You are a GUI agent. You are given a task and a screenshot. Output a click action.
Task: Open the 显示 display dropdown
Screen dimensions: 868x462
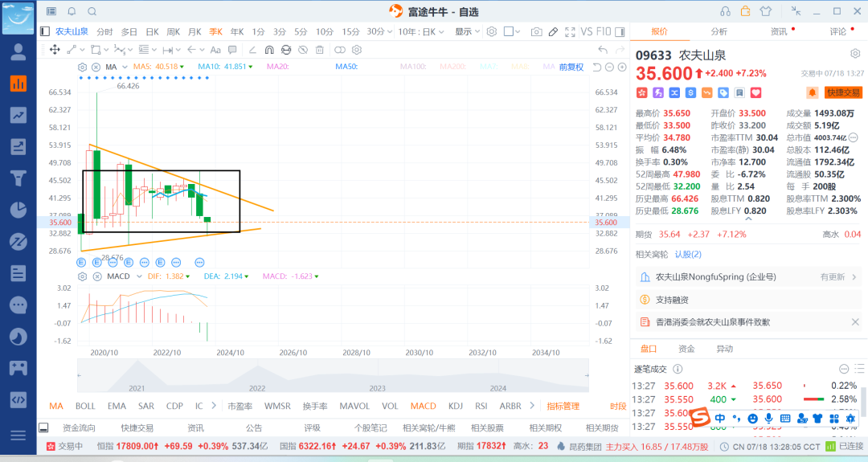[x=467, y=31]
